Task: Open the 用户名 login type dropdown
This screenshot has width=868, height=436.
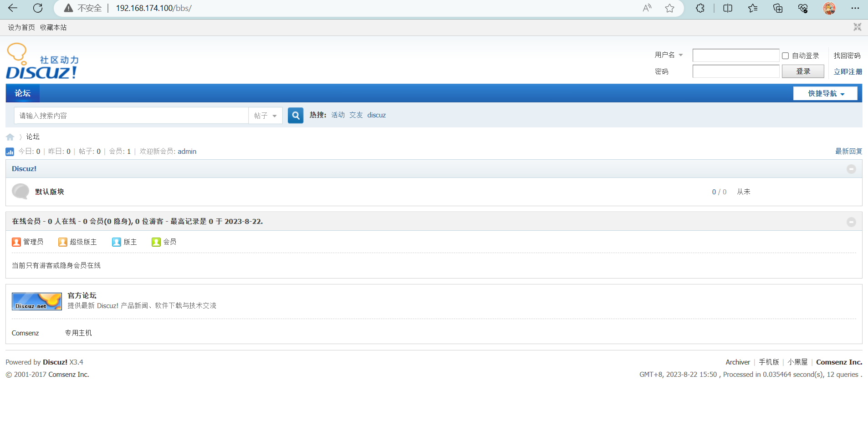Action: [x=669, y=55]
